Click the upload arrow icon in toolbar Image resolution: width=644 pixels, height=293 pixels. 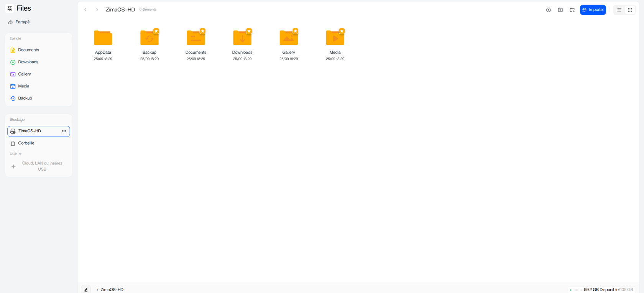click(548, 10)
